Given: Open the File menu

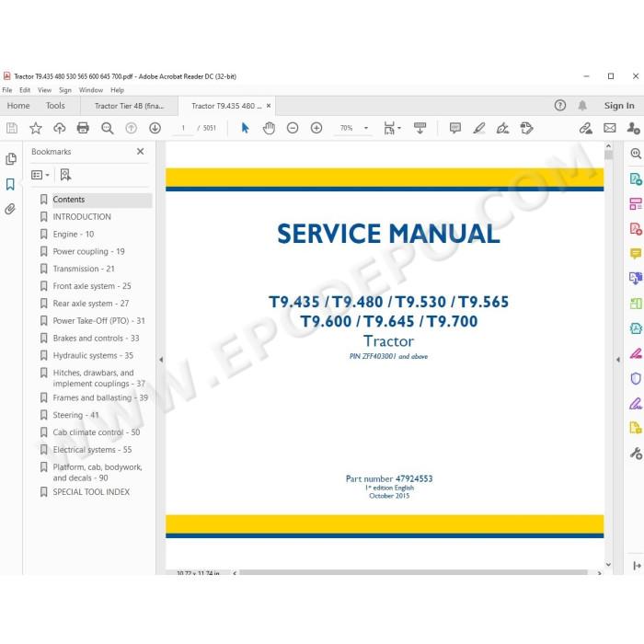Looking at the screenshot, I should pyautogui.click(x=7, y=90).
